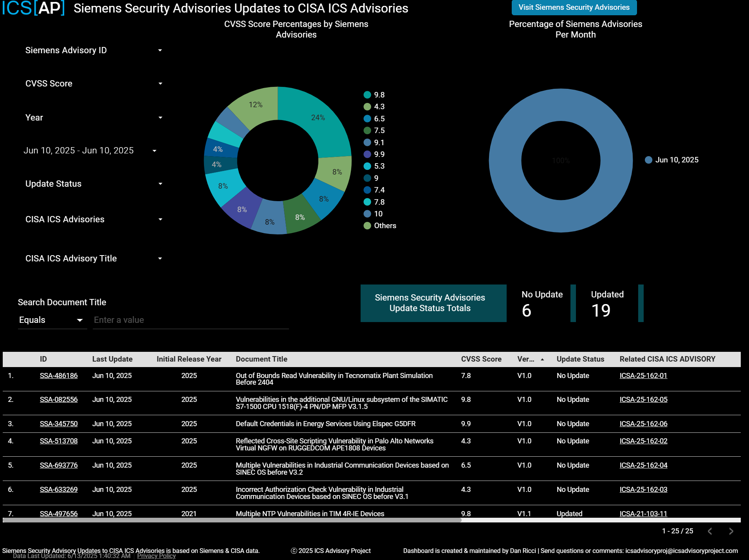
Task: Open advisory SSA-513708 link
Action: click(59, 441)
